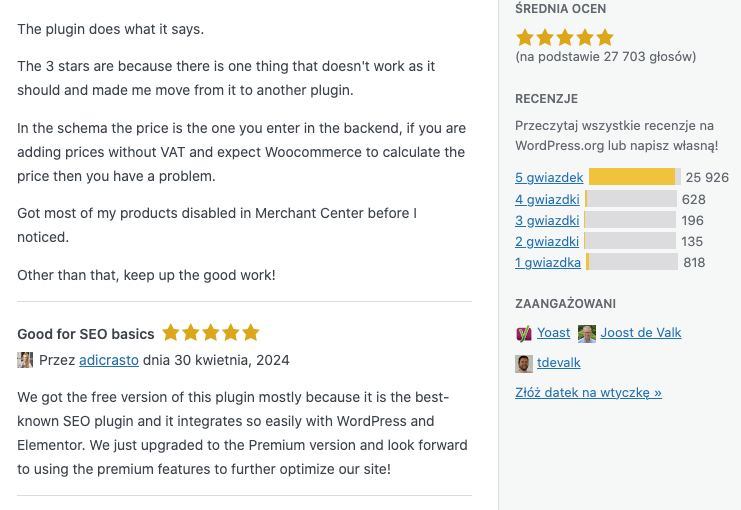Click the average rating stars under Średnia ocen
The height and width of the screenshot is (510, 741).
(x=565, y=38)
